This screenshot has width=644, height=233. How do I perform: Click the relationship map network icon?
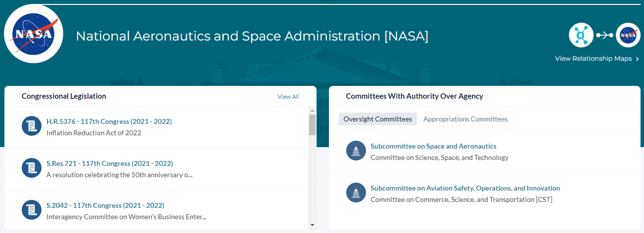point(581,35)
